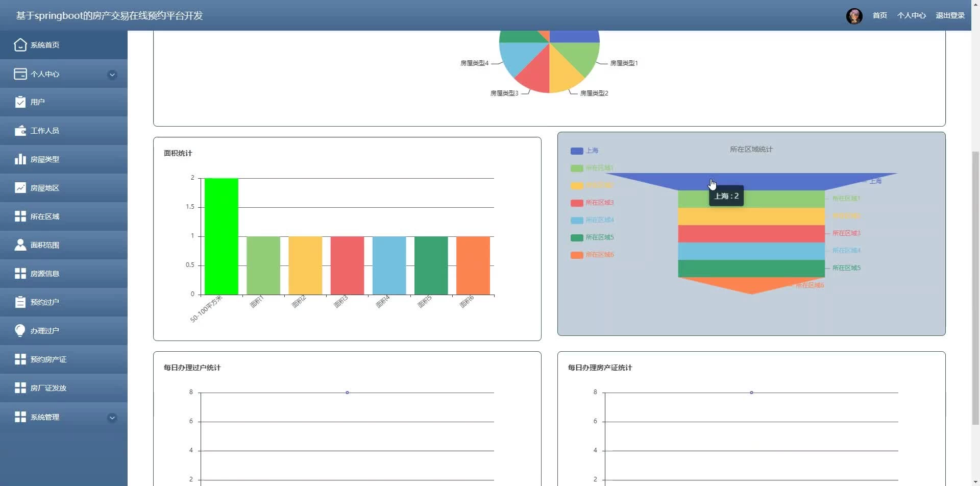Click the 预约过户 document icon

20,302
